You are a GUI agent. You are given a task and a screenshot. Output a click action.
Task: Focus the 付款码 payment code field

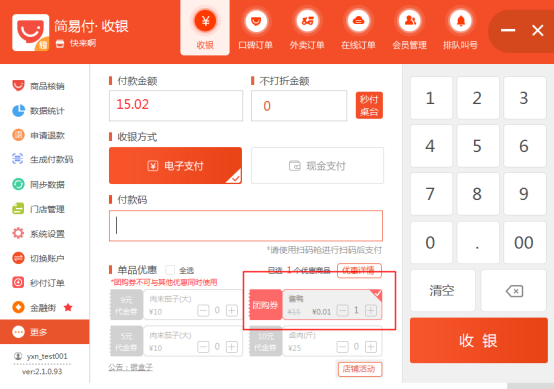246,226
